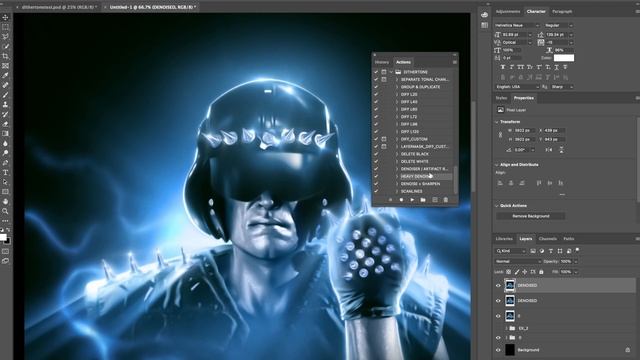Open the layer blend mode dropdown Normal
The image size is (640, 360).
click(x=518, y=261)
